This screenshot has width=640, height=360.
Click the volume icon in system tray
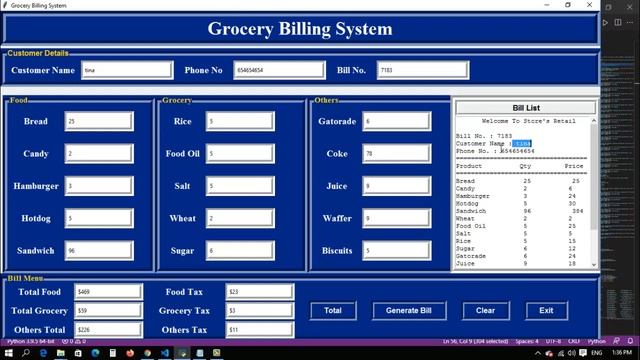click(571, 353)
